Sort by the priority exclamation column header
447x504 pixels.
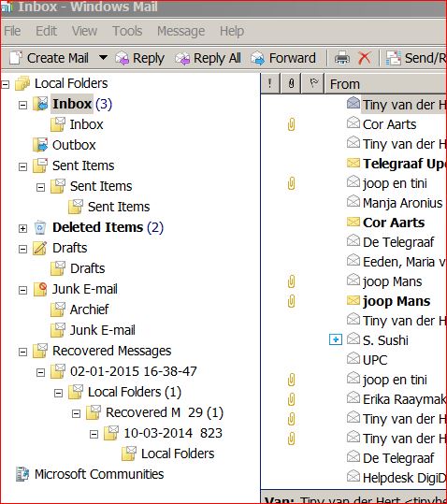[x=270, y=83]
